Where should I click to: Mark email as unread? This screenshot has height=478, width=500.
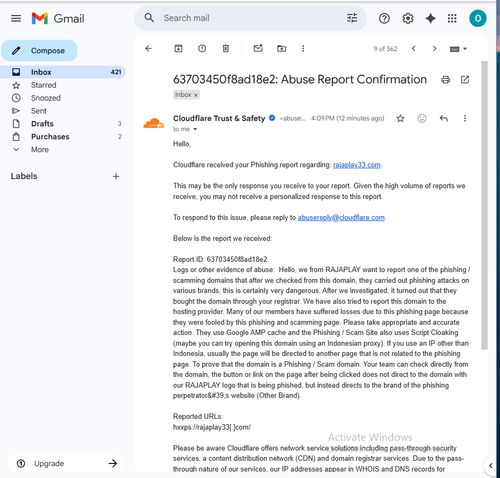pos(258,48)
